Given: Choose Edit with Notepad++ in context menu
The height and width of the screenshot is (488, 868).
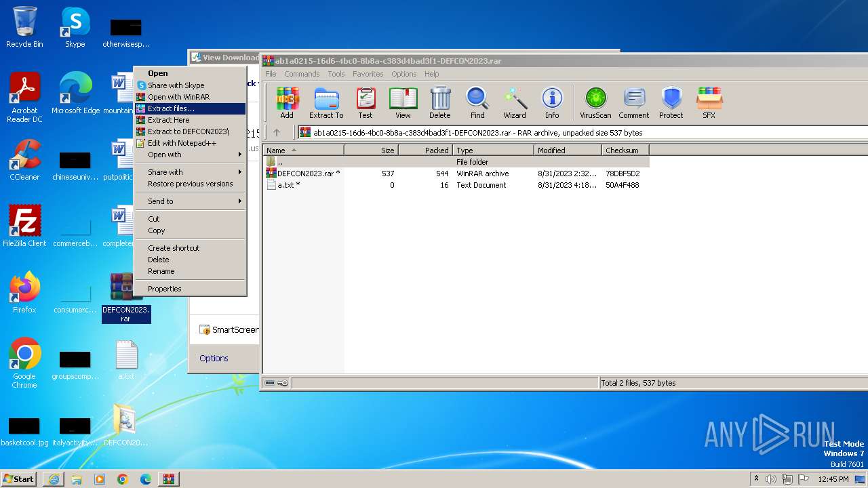Looking at the screenshot, I should pyautogui.click(x=190, y=143).
